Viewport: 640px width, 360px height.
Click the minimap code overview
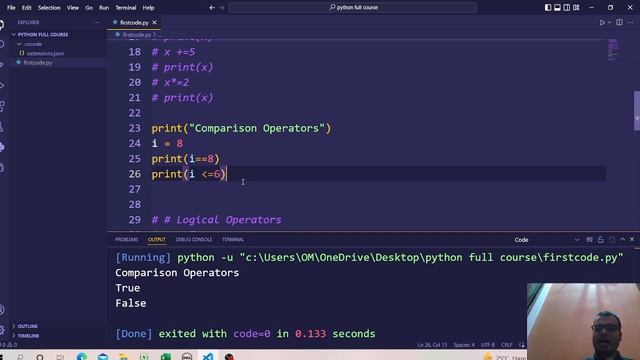613,50
